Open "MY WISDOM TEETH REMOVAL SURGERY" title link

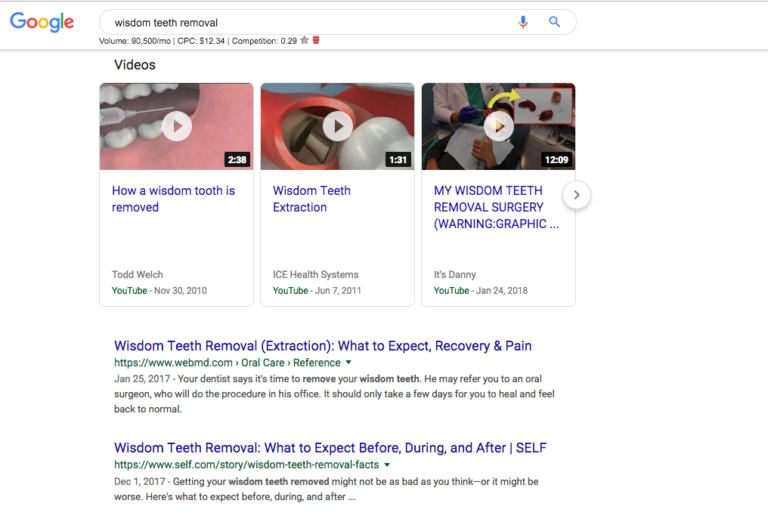(x=496, y=207)
